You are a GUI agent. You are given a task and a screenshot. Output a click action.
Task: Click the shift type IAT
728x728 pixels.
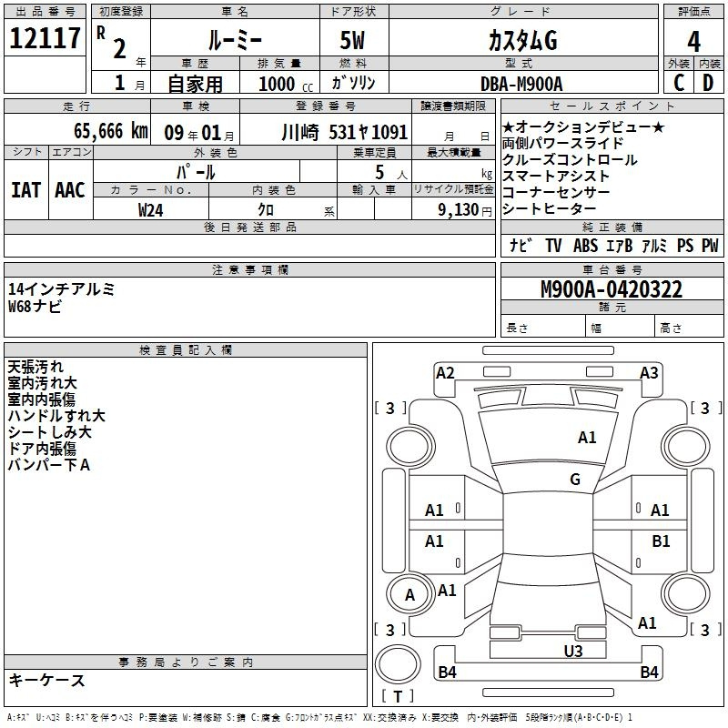[26, 190]
